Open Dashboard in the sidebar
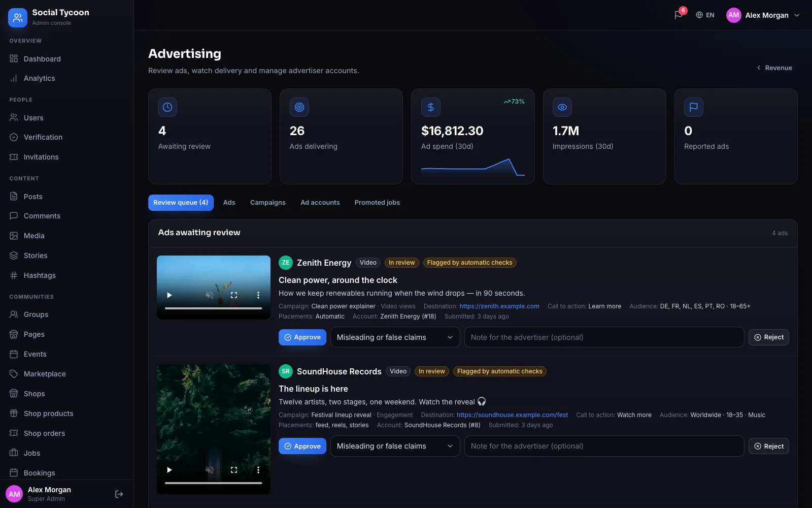Image resolution: width=812 pixels, height=508 pixels. click(x=66, y=59)
